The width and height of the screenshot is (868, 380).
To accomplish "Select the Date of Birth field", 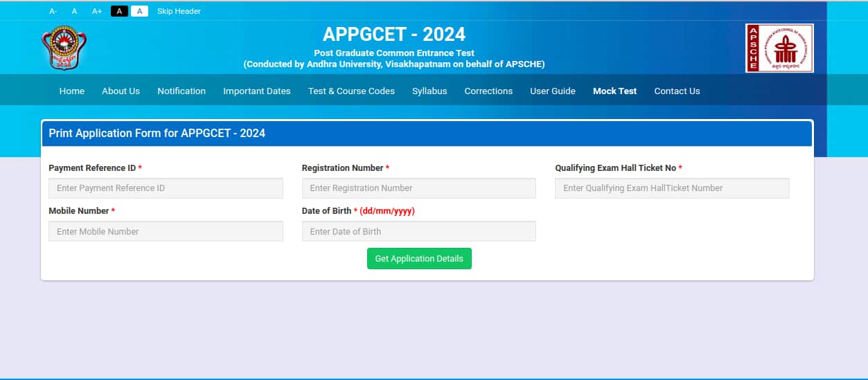I will click(x=418, y=231).
